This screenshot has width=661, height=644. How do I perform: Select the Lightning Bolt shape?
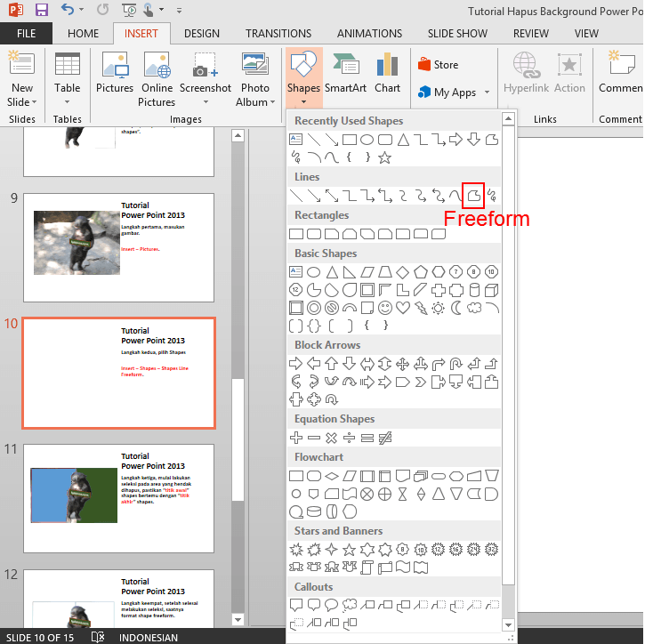pos(421,308)
